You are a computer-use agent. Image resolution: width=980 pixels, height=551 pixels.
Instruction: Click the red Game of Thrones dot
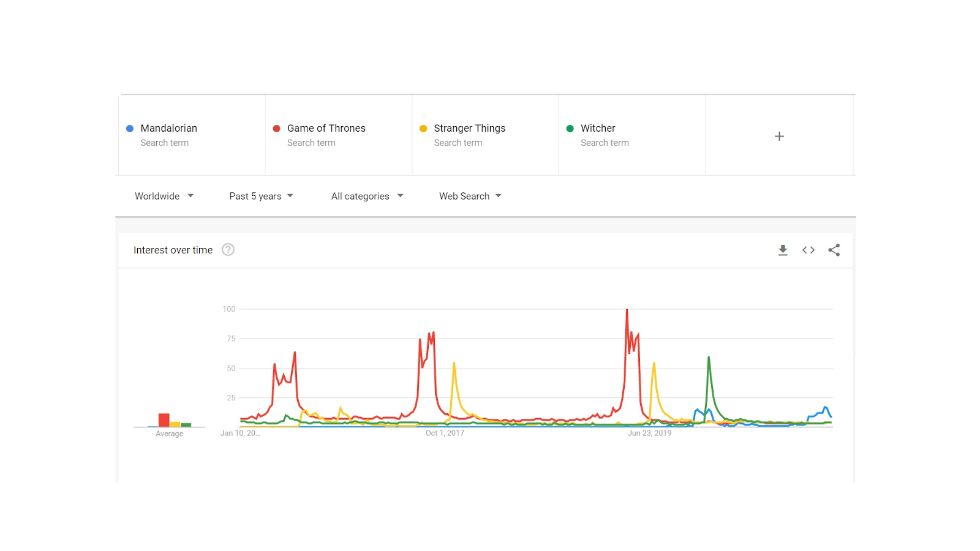[x=276, y=129]
